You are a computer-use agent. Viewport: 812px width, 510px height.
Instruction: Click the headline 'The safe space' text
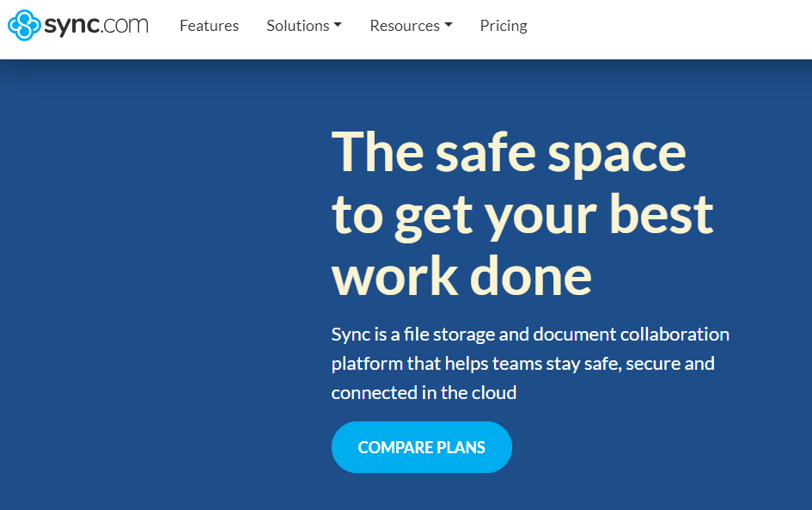pos(509,151)
